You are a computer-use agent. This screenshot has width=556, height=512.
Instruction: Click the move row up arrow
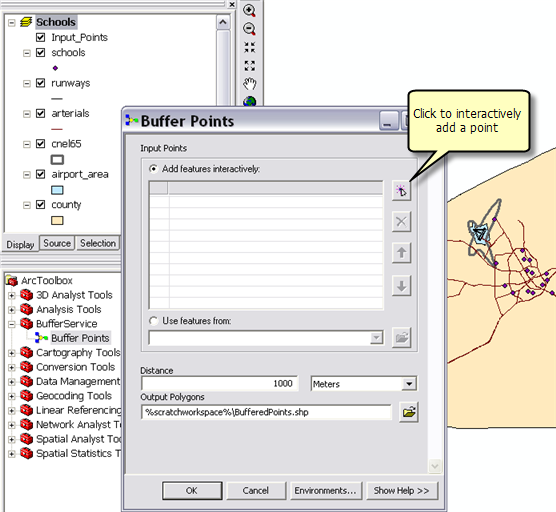point(401,253)
